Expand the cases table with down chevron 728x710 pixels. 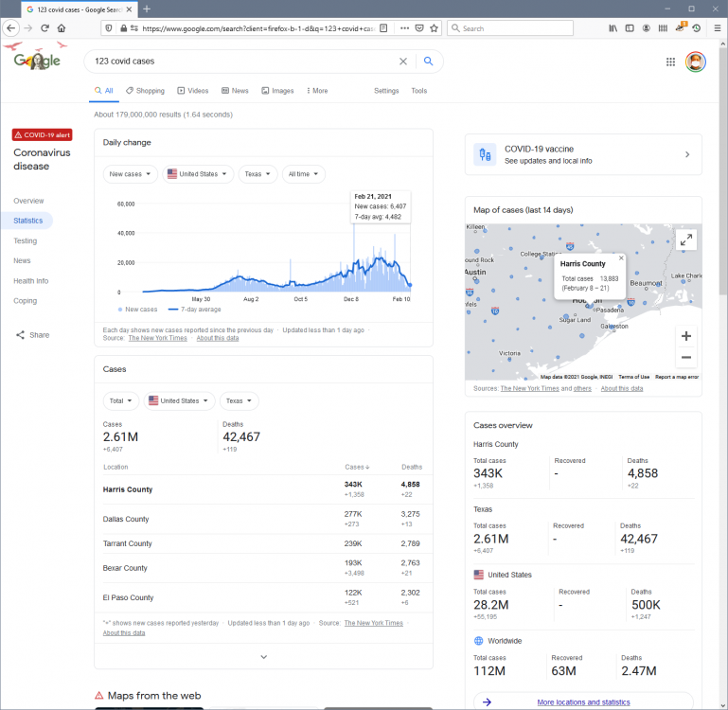pos(263,656)
